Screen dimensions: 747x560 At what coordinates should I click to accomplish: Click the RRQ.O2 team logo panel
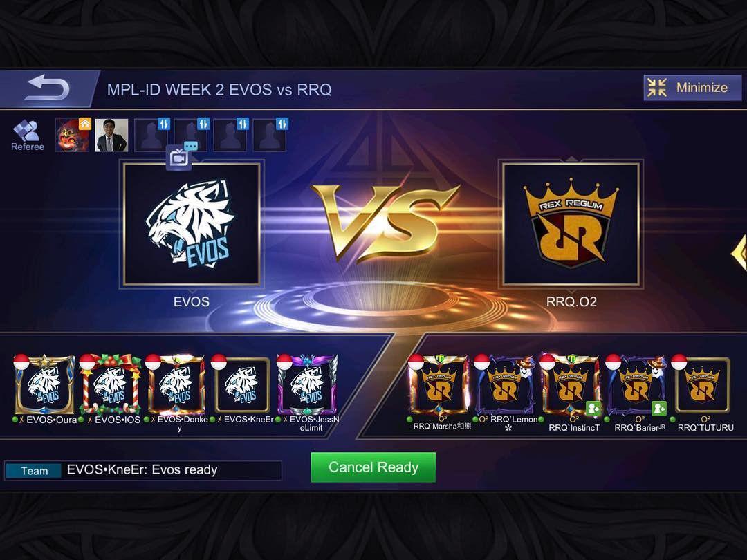click(571, 224)
